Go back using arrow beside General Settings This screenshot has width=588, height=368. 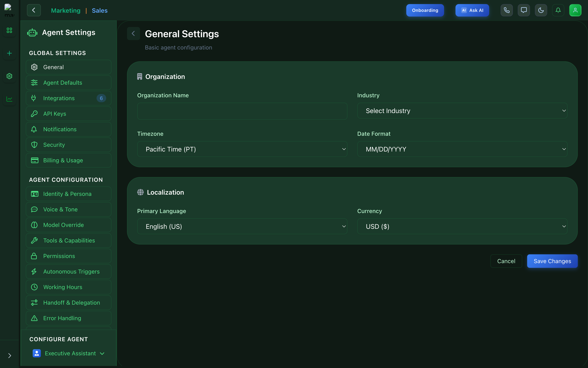pyautogui.click(x=133, y=34)
